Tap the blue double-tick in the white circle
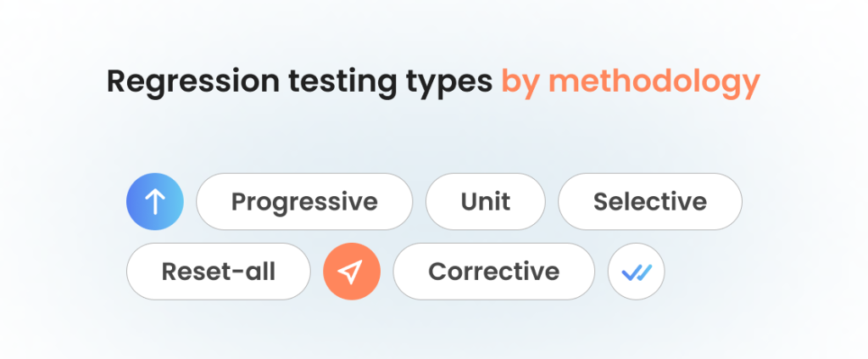868x359 pixels. coord(637,272)
